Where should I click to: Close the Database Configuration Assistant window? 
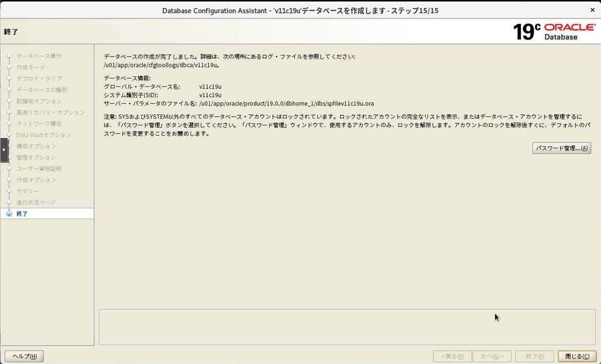tap(592, 10)
